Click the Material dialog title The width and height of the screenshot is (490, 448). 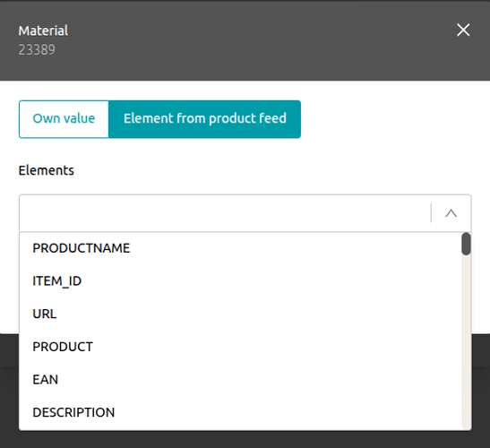[43, 30]
